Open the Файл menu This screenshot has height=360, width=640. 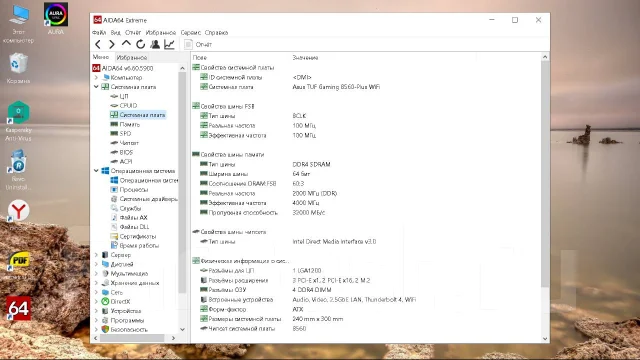tap(99, 32)
